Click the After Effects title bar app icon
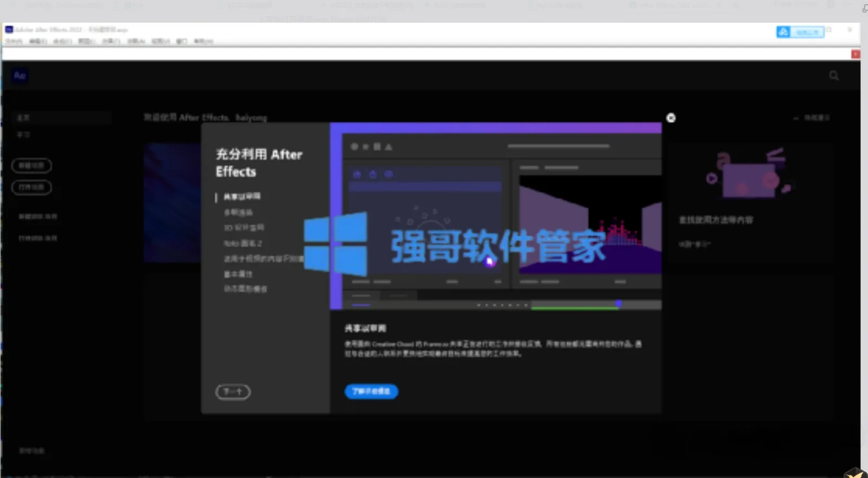Image resolution: width=868 pixels, height=478 pixels. click(9, 29)
